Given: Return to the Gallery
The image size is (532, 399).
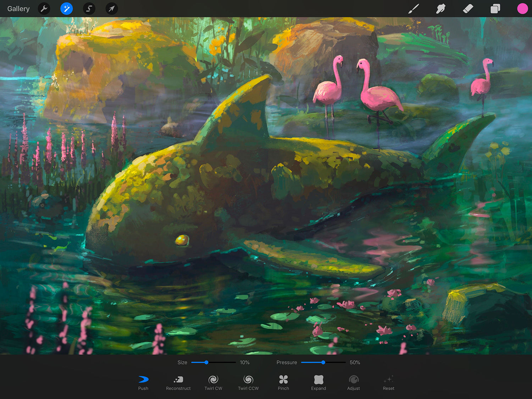Looking at the screenshot, I should pyautogui.click(x=18, y=9).
